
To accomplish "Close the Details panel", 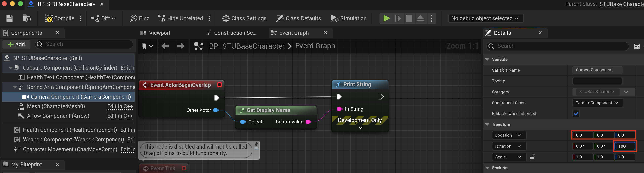I will (x=540, y=33).
